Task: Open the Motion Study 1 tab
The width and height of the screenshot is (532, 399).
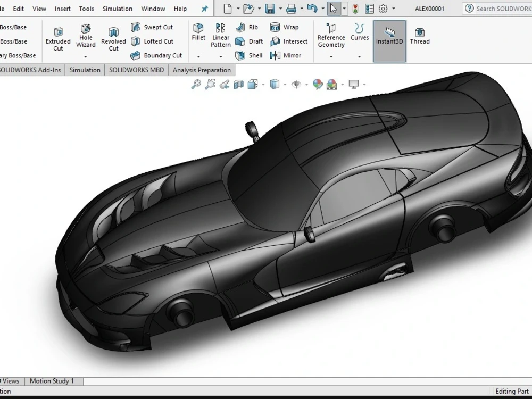Action: click(52, 381)
